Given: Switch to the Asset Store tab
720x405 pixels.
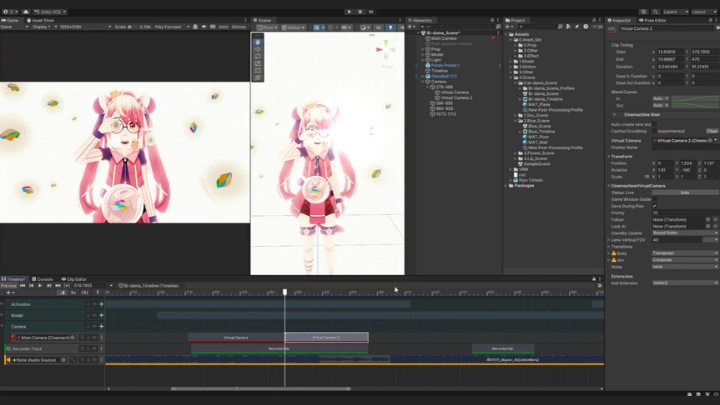Looking at the screenshot, I should 40,20.
